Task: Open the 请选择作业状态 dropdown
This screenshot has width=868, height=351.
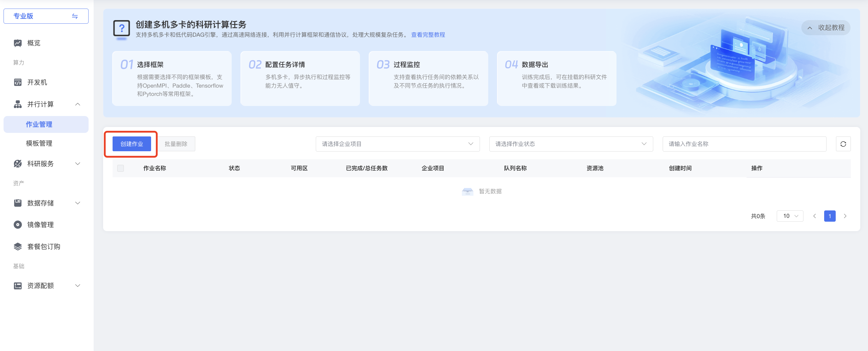Action: coord(571,144)
